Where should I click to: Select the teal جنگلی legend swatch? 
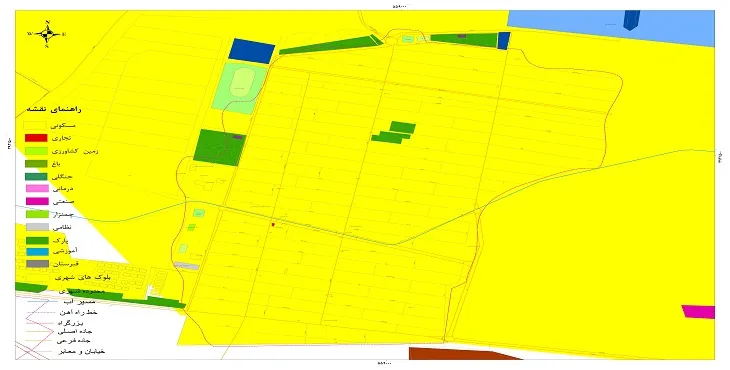tap(36, 176)
